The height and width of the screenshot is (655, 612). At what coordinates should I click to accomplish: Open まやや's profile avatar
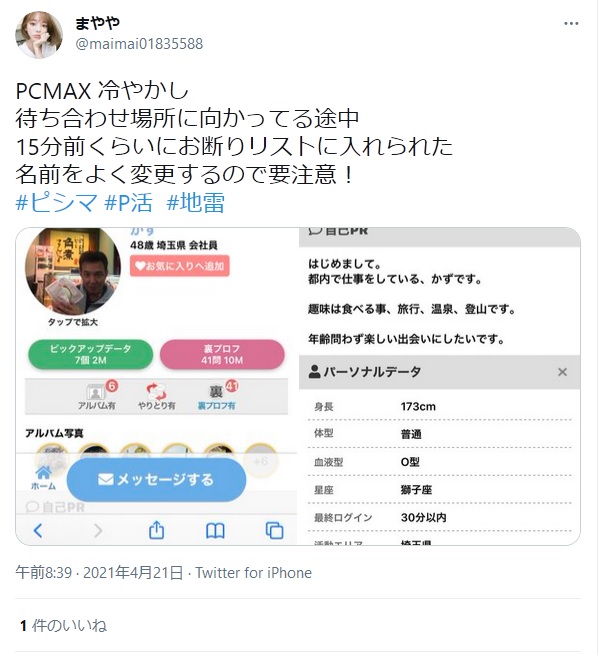pos(39,35)
